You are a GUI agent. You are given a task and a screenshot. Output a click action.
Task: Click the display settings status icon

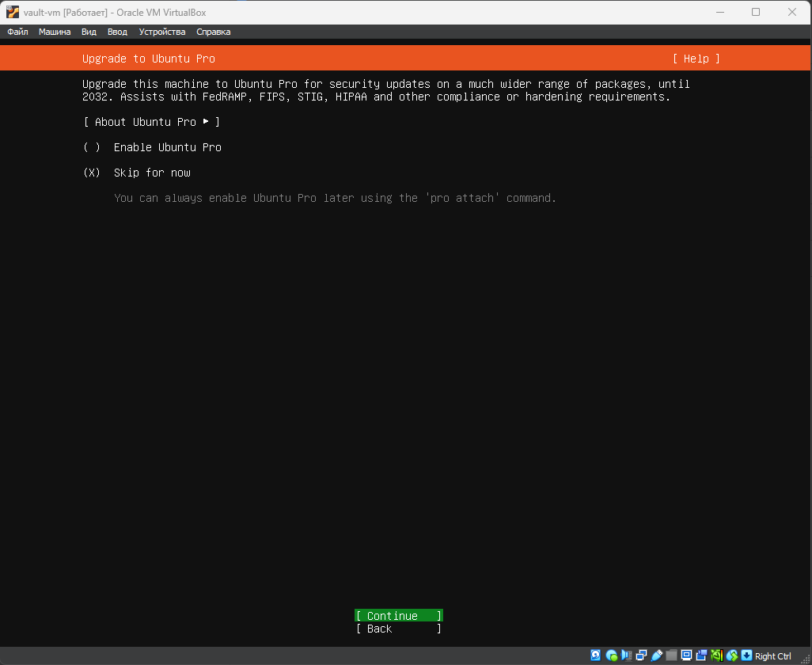point(687,655)
